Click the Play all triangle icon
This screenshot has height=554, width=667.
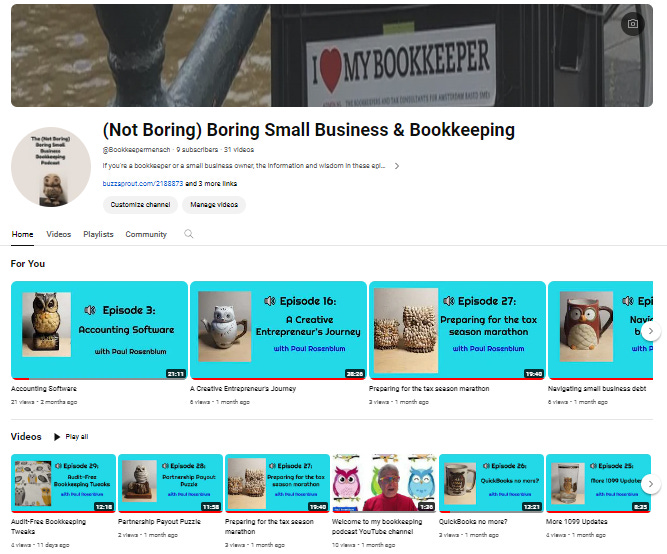point(57,437)
